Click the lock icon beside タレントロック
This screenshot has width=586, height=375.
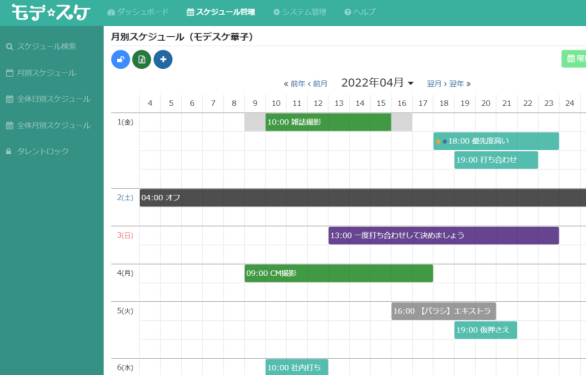tap(9, 151)
